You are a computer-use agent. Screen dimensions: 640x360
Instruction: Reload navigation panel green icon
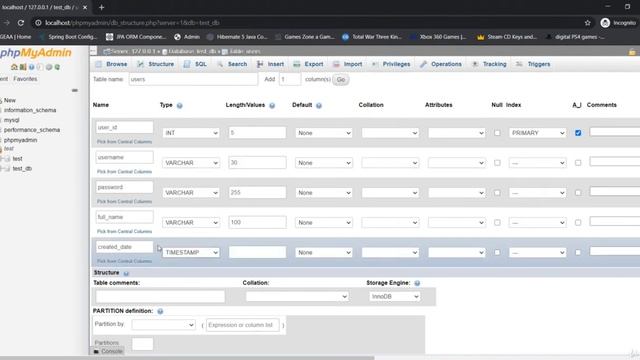57,67
